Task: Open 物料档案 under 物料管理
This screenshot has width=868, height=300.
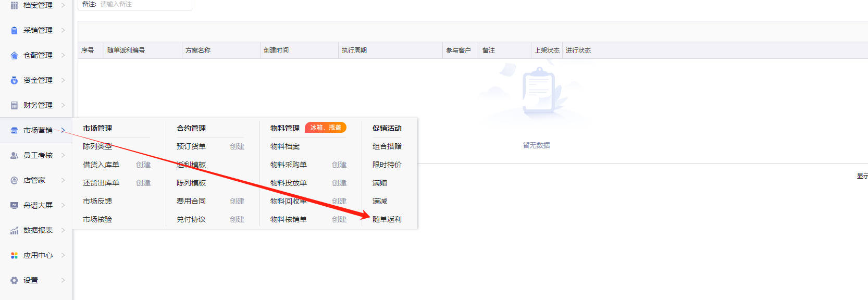Action: (x=285, y=146)
